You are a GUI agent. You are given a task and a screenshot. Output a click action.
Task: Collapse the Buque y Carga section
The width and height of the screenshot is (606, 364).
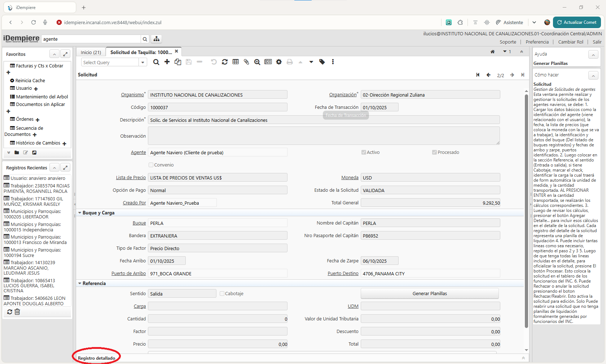80,213
